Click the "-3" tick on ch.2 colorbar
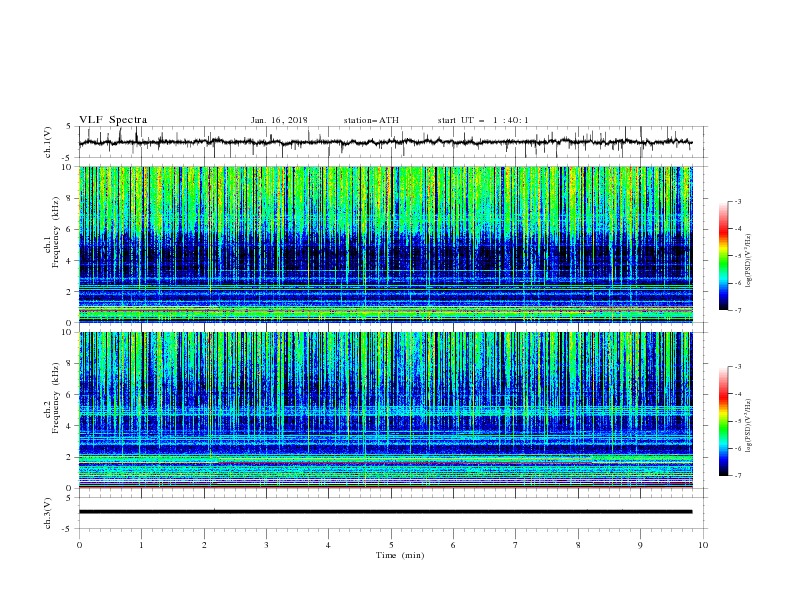The width and height of the screenshot is (792, 612). [x=737, y=367]
